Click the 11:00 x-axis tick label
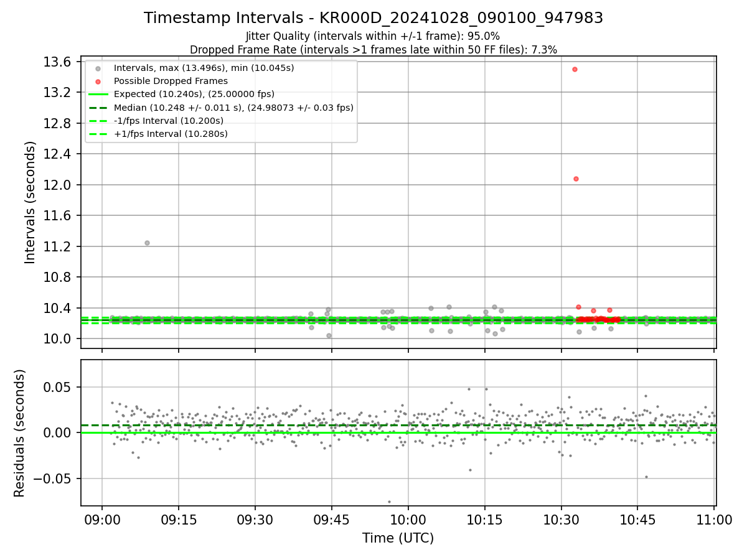This screenshot has height=560, width=747. point(714,520)
